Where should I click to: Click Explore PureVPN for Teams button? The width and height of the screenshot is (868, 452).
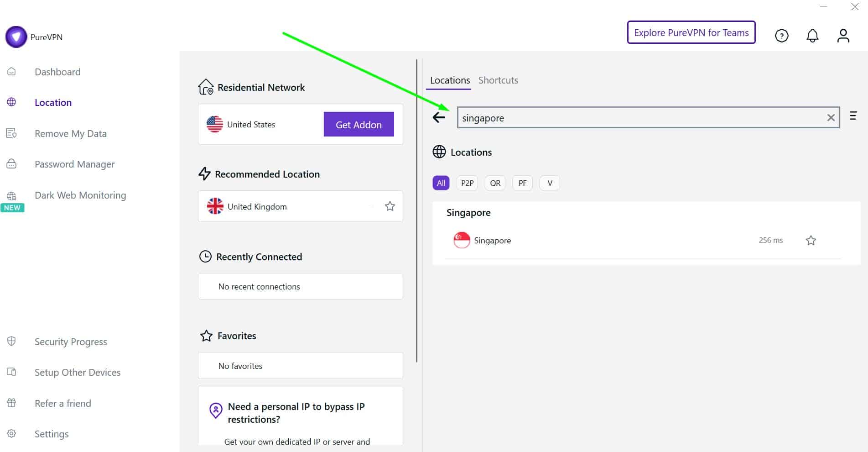[x=691, y=32]
